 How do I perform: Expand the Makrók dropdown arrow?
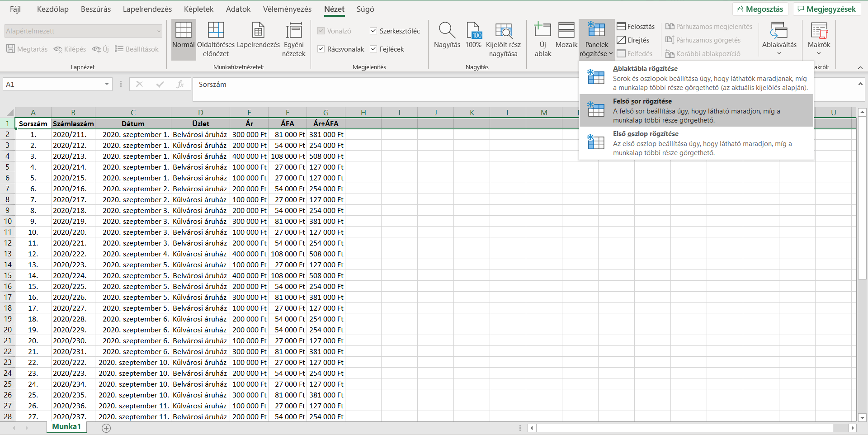click(x=819, y=53)
